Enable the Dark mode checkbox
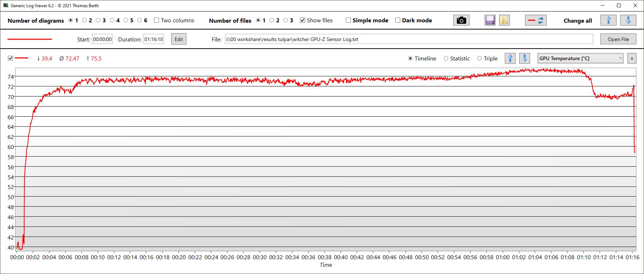Viewport: 644px width, 274px height. [398, 21]
